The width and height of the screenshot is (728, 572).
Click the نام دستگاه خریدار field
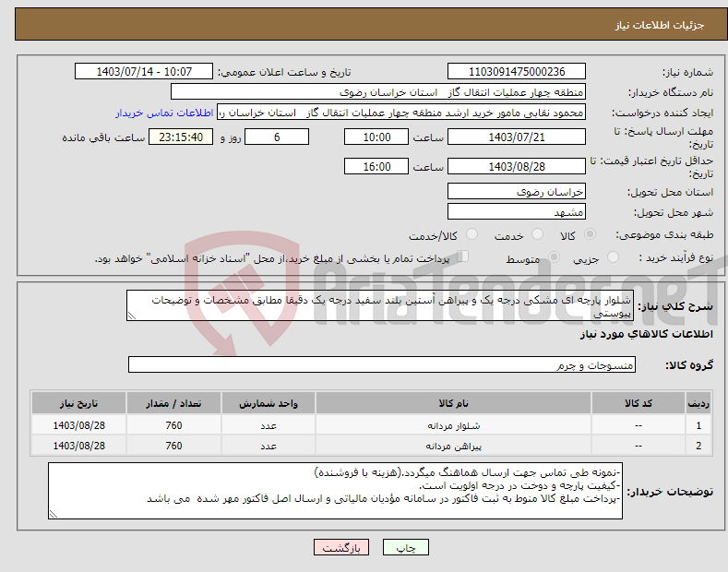pyautogui.click(x=378, y=92)
